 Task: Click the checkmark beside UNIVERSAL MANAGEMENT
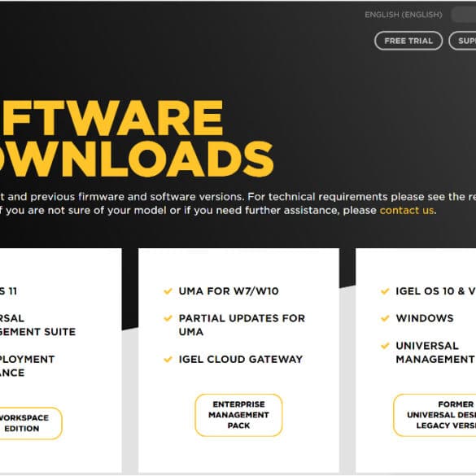385,346
